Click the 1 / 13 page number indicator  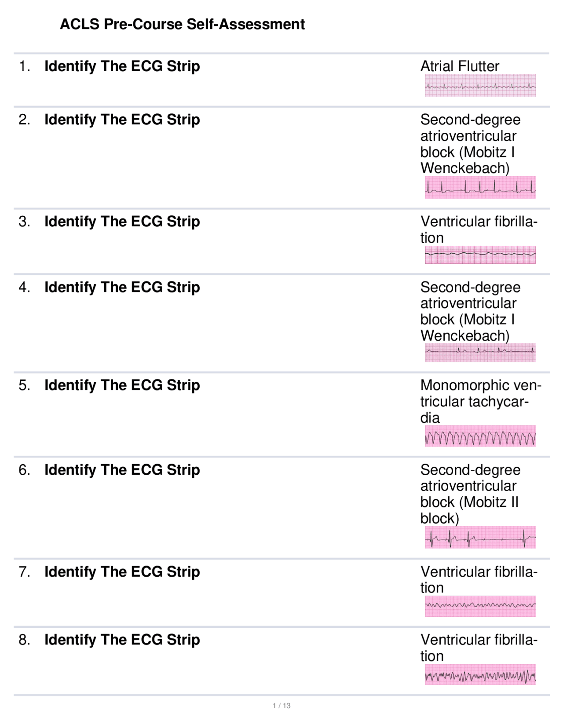pos(281,706)
